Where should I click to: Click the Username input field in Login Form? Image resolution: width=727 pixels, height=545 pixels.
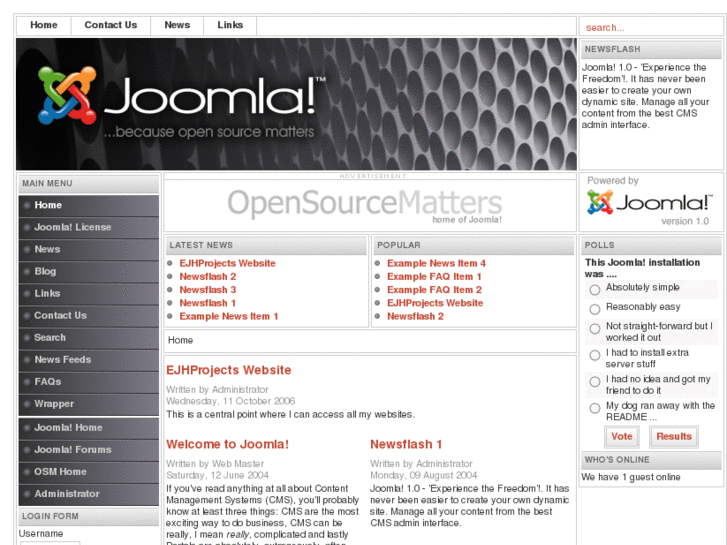pos(50,543)
